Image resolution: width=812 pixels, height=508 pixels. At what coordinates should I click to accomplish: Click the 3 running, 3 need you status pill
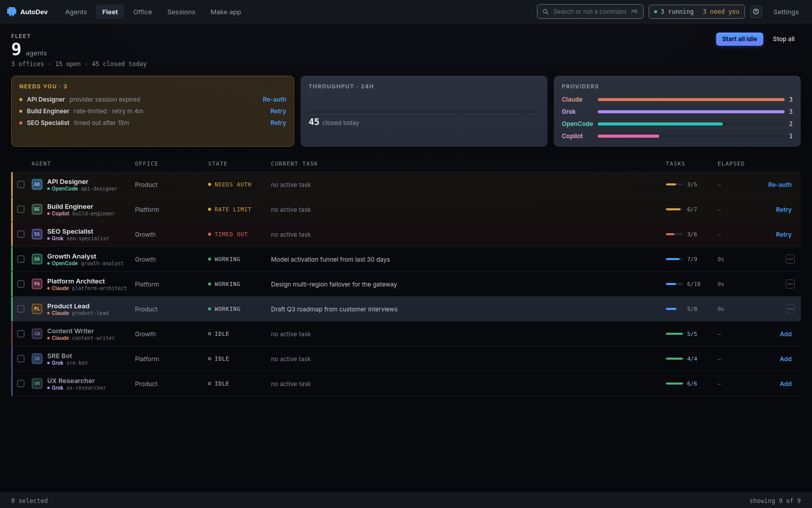click(x=696, y=12)
